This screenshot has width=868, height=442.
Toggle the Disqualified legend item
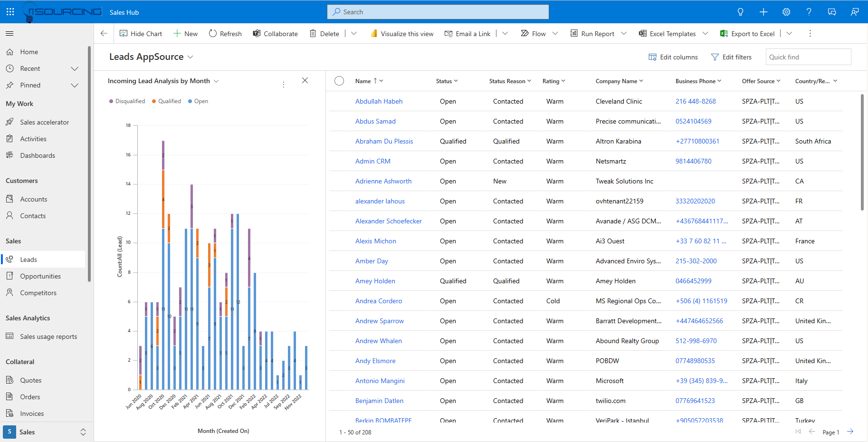[x=127, y=101]
